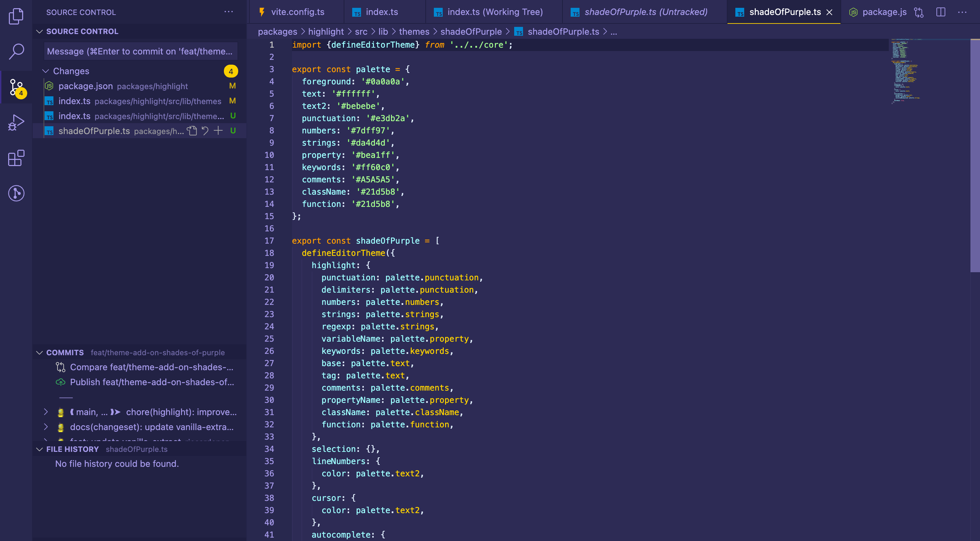Open the Explorer view
The height and width of the screenshot is (541, 980).
point(16,16)
